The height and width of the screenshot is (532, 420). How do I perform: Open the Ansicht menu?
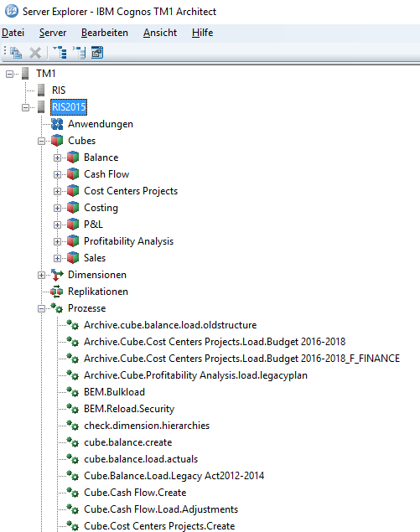click(160, 33)
